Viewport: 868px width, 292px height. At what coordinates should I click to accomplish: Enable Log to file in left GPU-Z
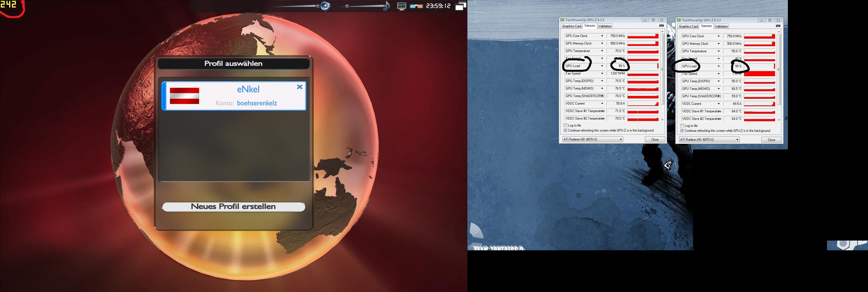566,125
